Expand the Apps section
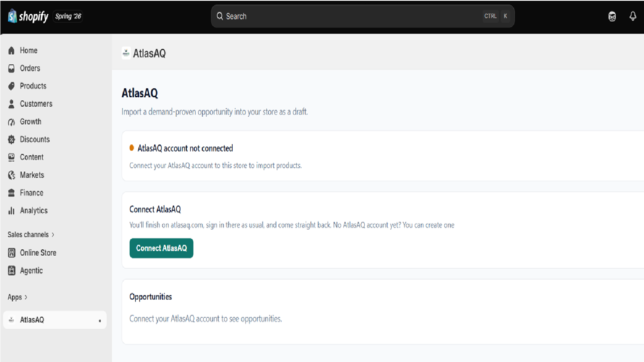 pos(18,297)
